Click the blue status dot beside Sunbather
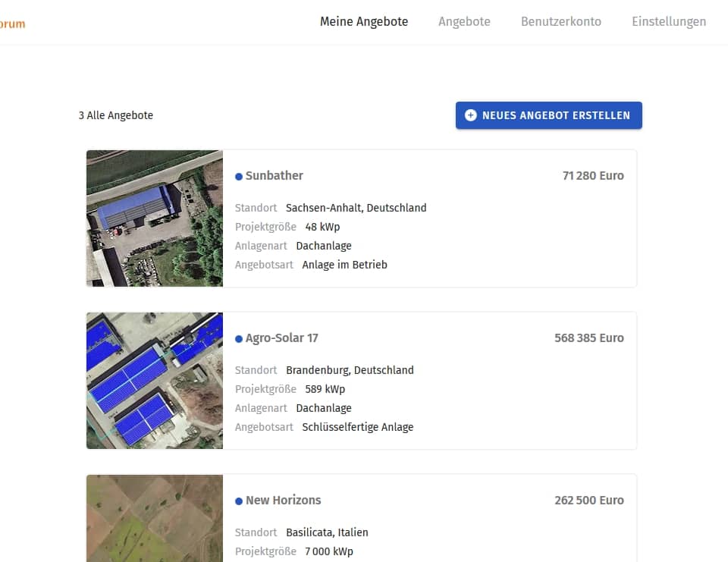Screen dimensions: 728x562 (x=239, y=177)
